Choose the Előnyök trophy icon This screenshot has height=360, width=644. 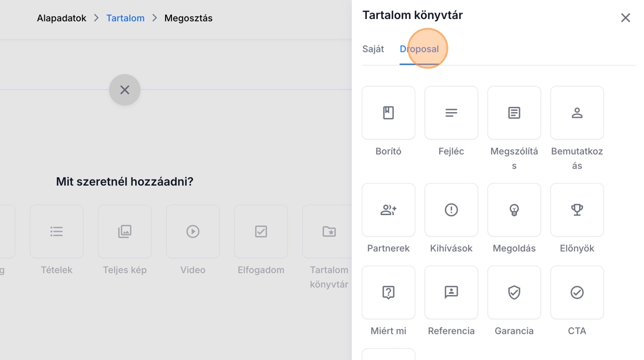(x=577, y=210)
